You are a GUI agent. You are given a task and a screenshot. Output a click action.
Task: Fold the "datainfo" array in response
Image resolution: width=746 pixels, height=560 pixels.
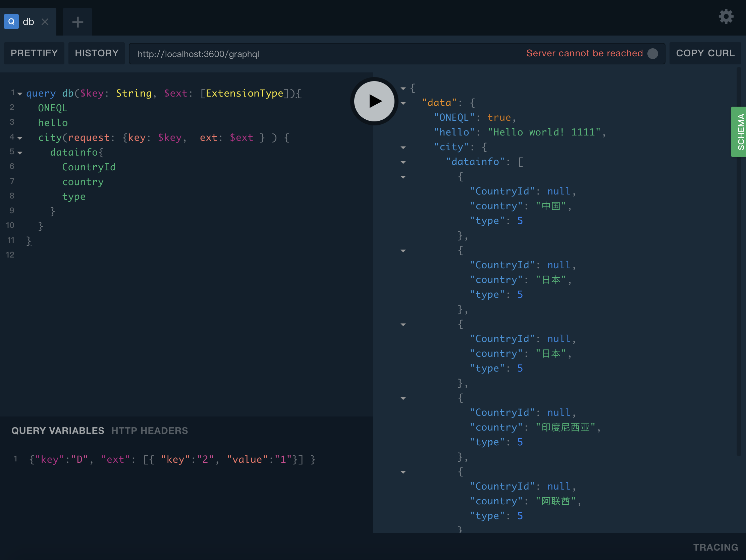403,162
